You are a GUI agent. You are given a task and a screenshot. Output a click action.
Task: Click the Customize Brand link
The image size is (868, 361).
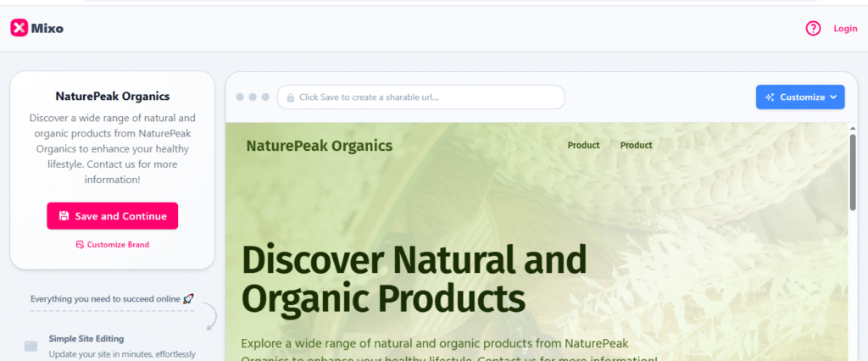(113, 244)
